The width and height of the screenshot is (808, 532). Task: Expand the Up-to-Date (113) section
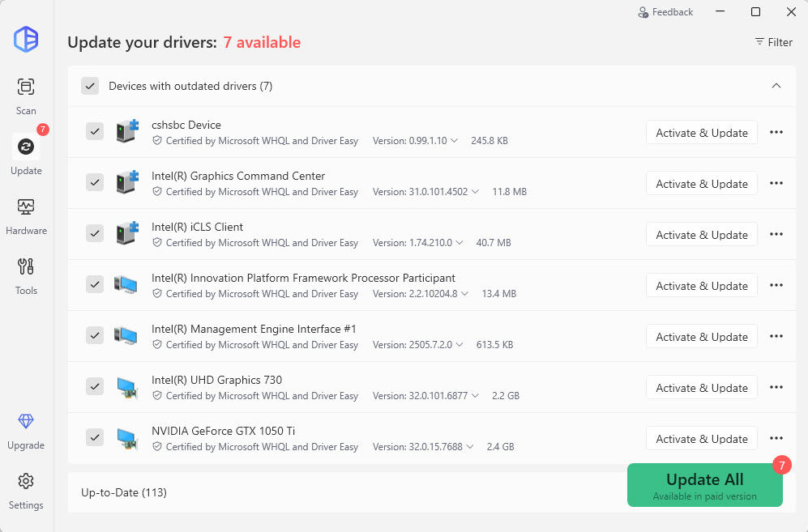coord(324,492)
